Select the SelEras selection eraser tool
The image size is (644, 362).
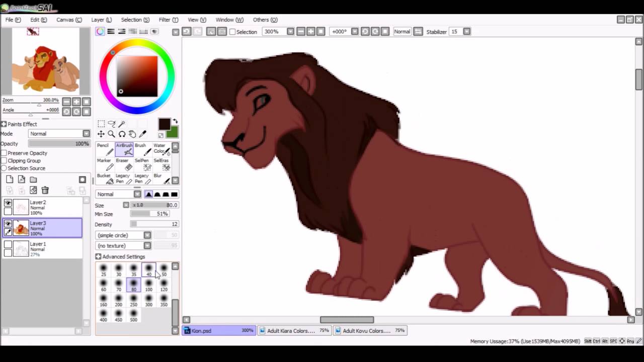point(161,164)
